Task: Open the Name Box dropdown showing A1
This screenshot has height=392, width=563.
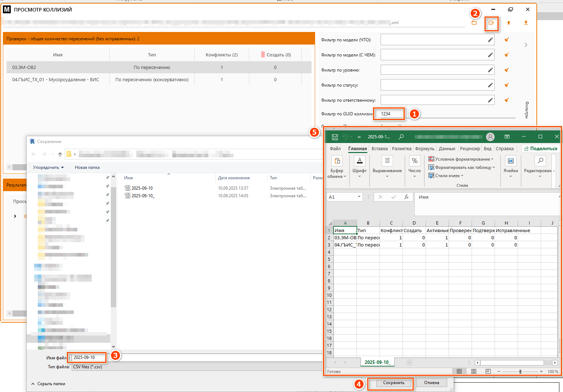Action: click(359, 197)
